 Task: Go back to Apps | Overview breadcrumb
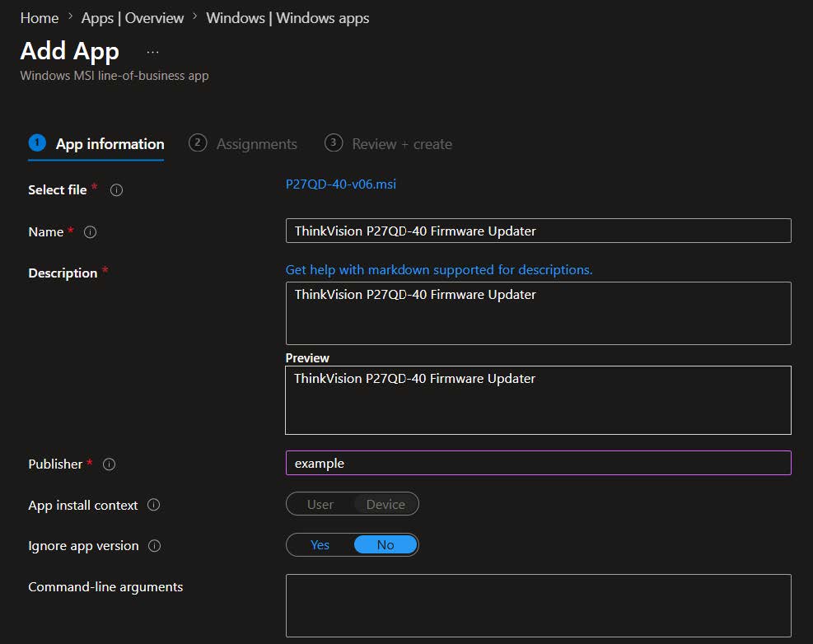coord(133,18)
